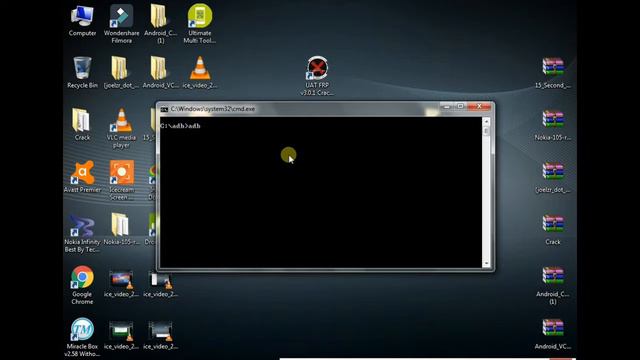Open the UAT FRP v3.0.1 shortcut
This screenshot has height=360, width=640.
(x=317, y=76)
